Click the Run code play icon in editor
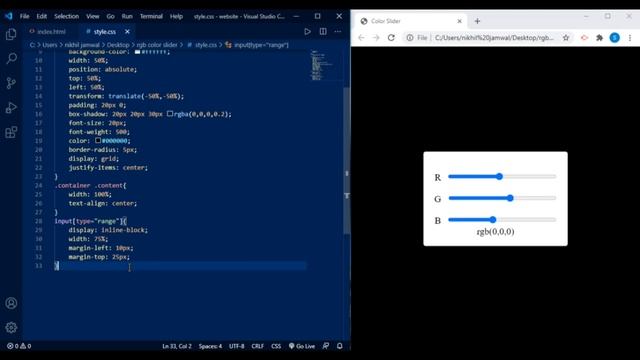640x360 pixels. tap(307, 31)
